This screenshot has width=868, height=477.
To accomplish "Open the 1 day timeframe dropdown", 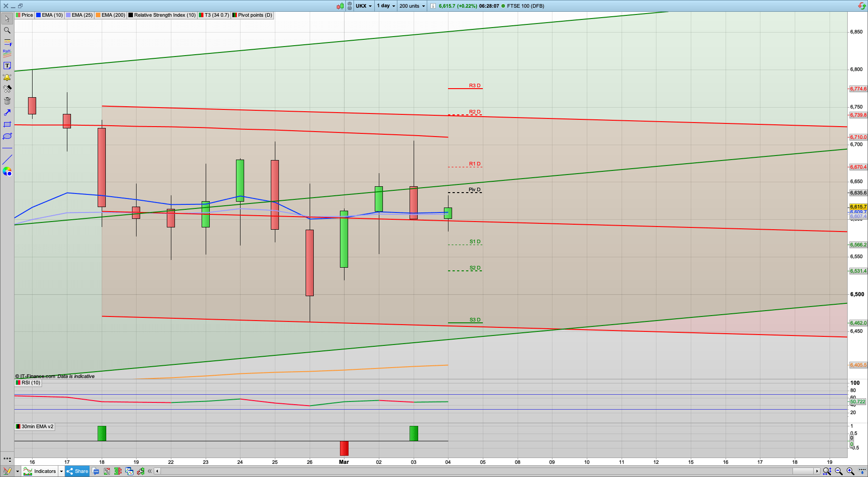I will 386,6.
